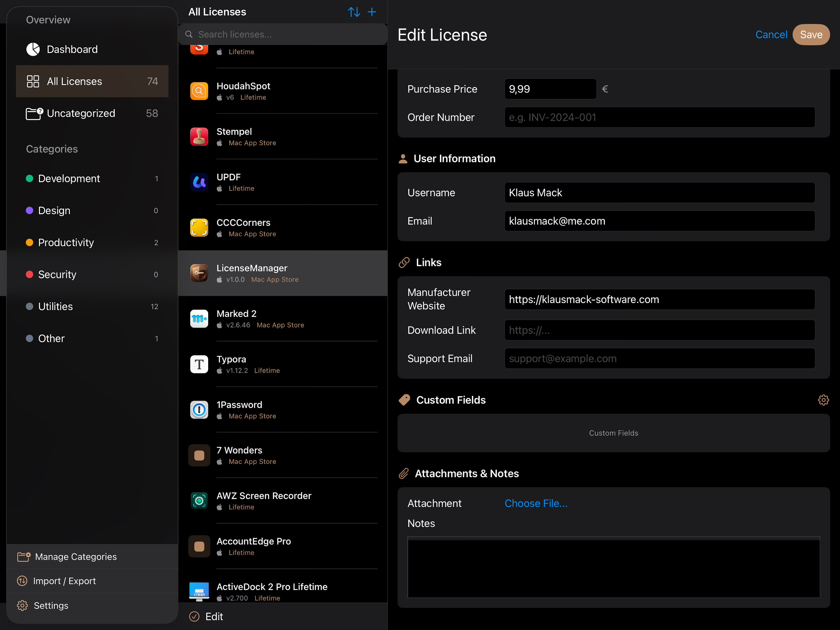The image size is (840, 630).
Task: Click the Download Link field
Action: (660, 330)
